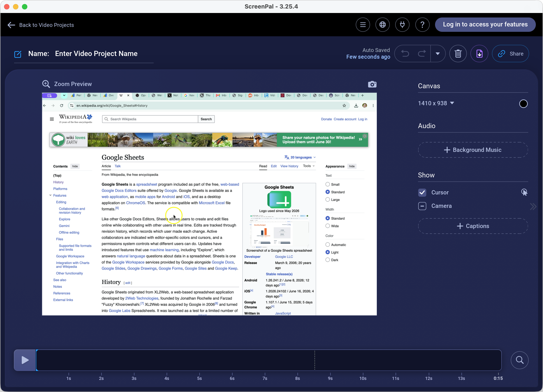The height and width of the screenshot is (392, 543).
Task: Open the View history tab
Action: [x=289, y=166]
